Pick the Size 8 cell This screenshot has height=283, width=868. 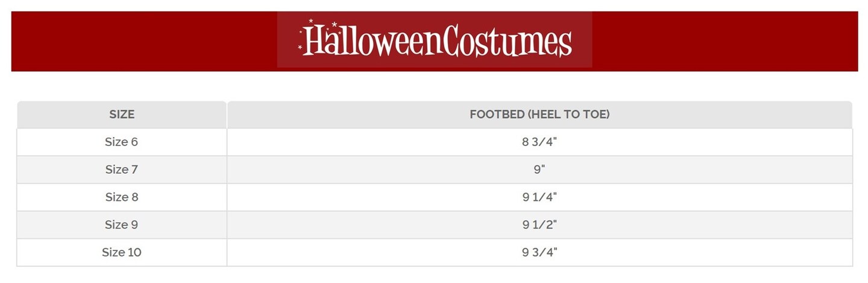(x=122, y=197)
